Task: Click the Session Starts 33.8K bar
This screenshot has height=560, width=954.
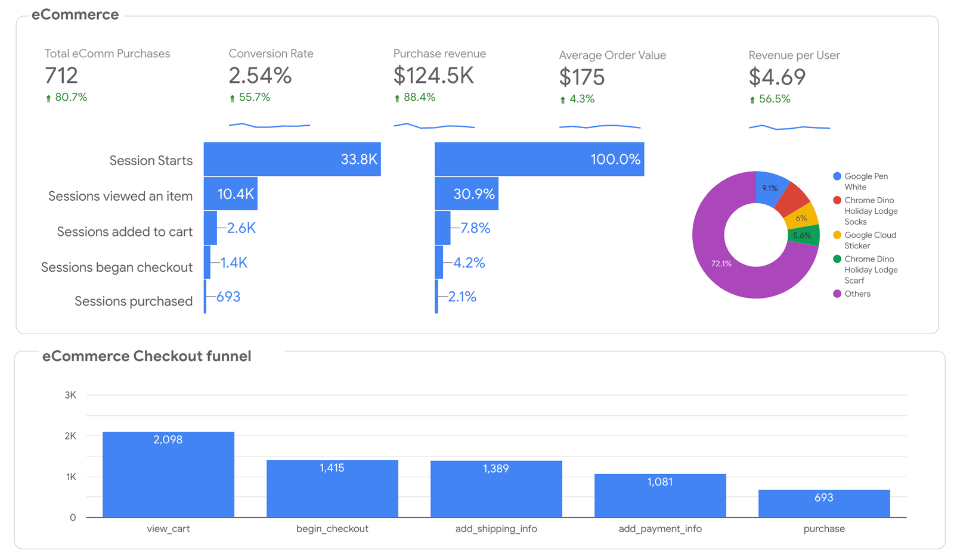Action: [x=292, y=159]
